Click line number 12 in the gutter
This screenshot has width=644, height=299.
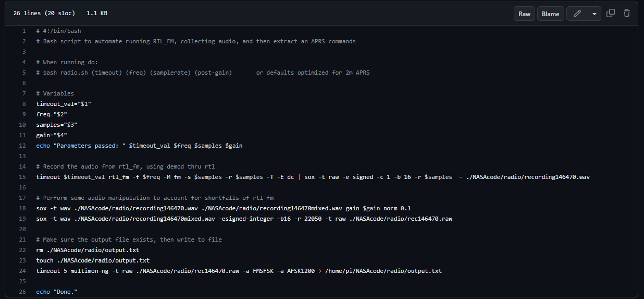[x=22, y=146]
